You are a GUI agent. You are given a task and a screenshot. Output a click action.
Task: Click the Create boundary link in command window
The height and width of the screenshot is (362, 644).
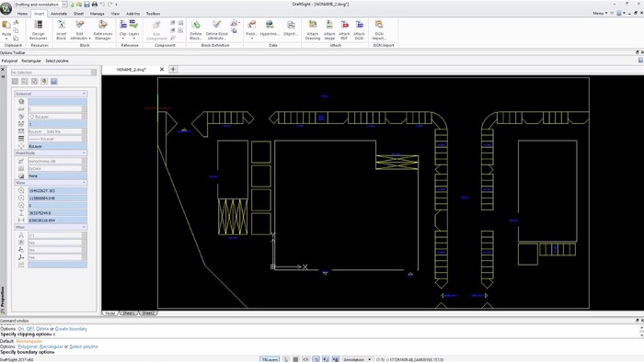pyautogui.click(x=71, y=329)
